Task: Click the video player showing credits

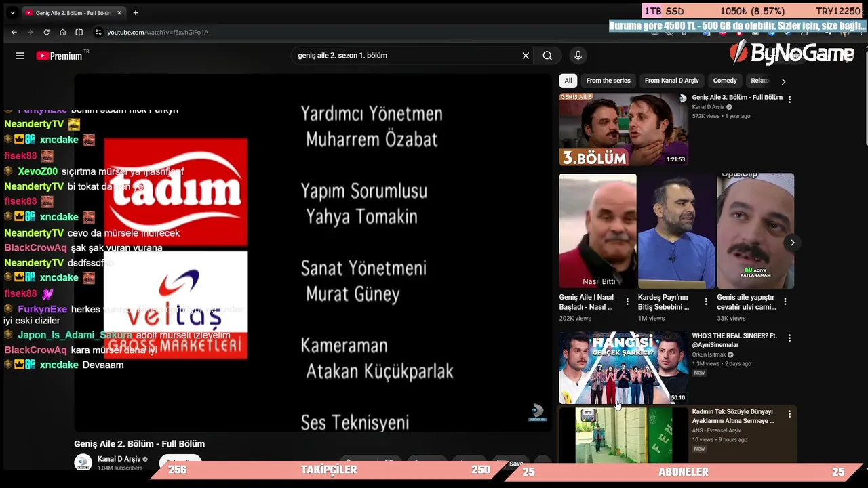Action: tap(313, 252)
